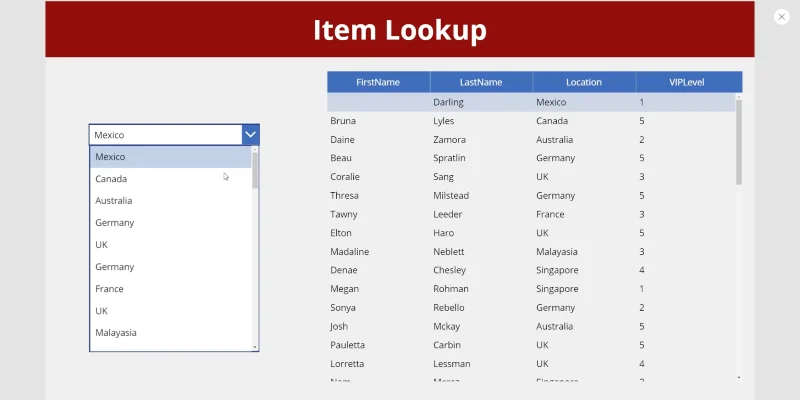This screenshot has width=800, height=400.
Task: Collapse the location dropdown using its chevron
Action: pyautogui.click(x=250, y=135)
